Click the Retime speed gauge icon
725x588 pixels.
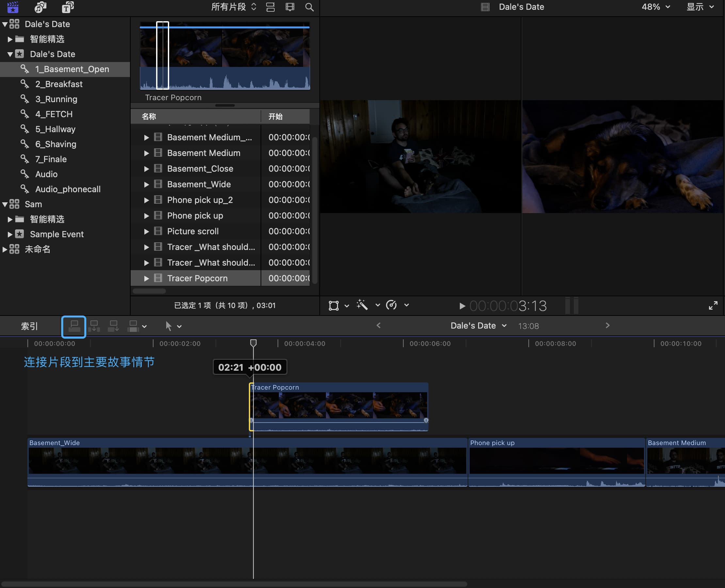[392, 305]
